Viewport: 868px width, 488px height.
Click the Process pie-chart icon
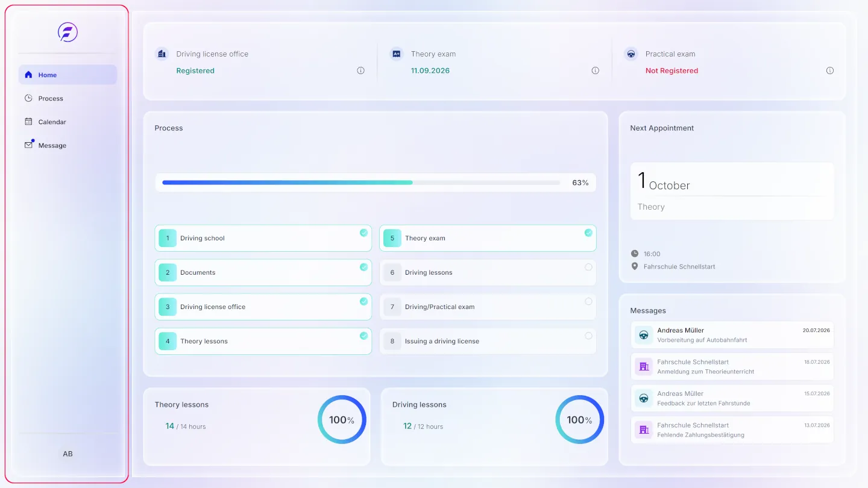28,98
